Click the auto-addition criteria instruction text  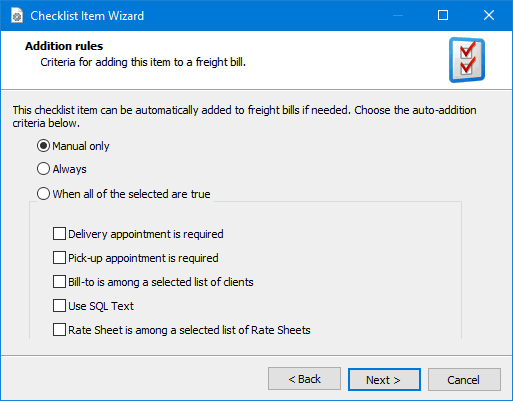pos(244,117)
